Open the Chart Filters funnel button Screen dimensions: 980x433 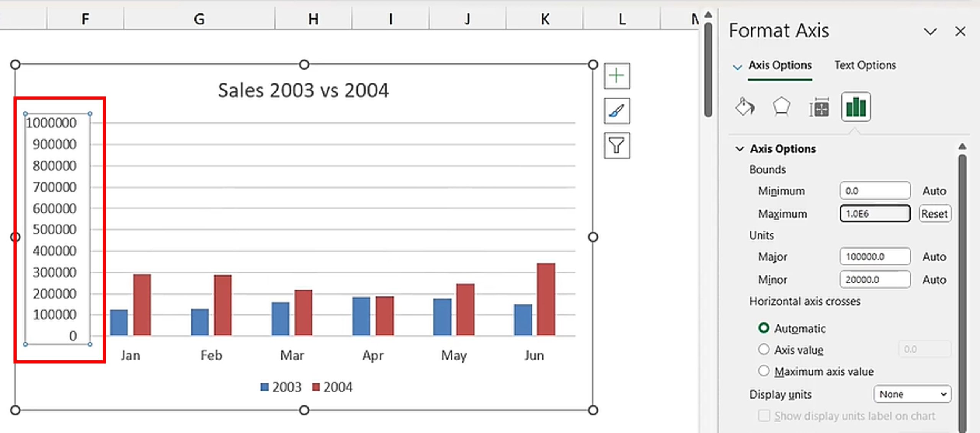pos(617,146)
